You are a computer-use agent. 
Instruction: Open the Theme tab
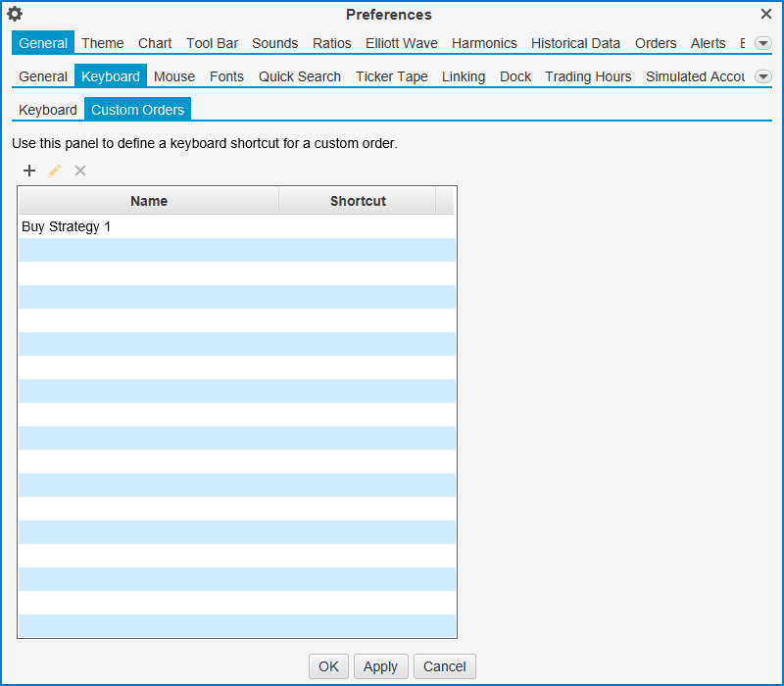(102, 43)
